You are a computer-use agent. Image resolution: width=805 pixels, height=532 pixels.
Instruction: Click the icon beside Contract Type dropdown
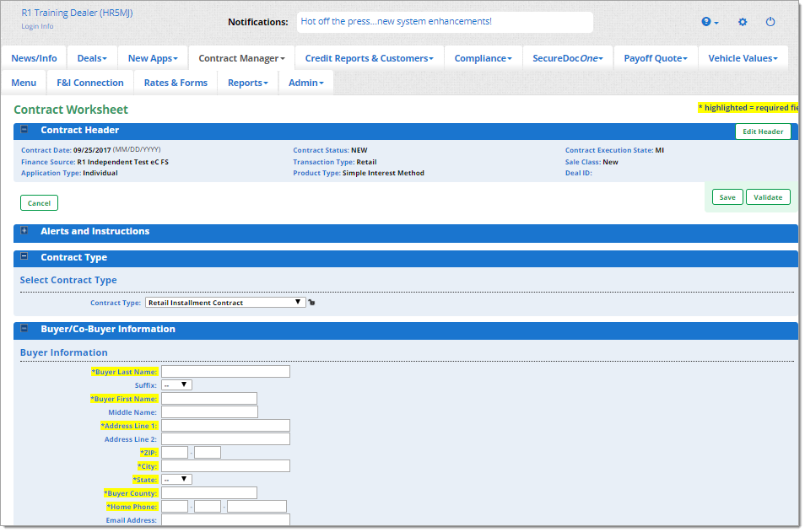coord(311,303)
